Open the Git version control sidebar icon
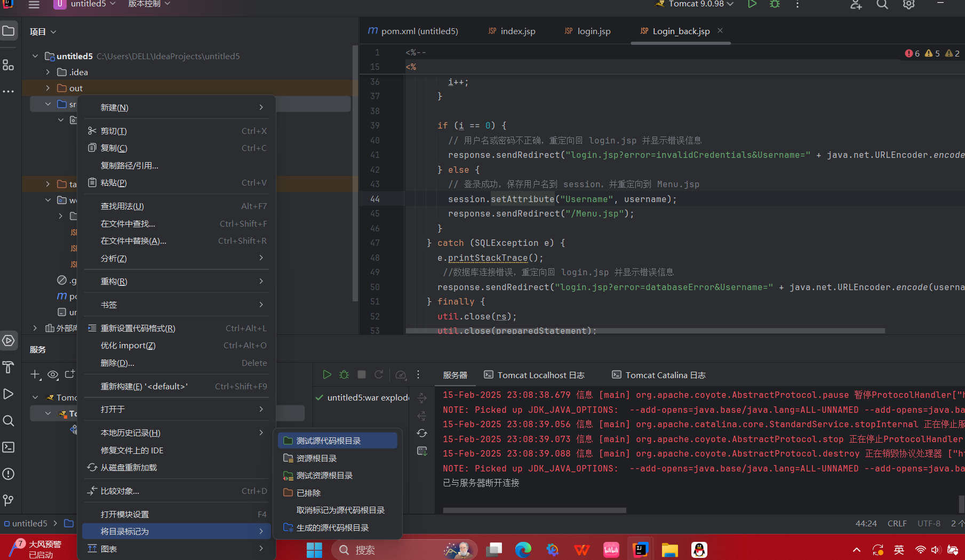 tap(9, 500)
